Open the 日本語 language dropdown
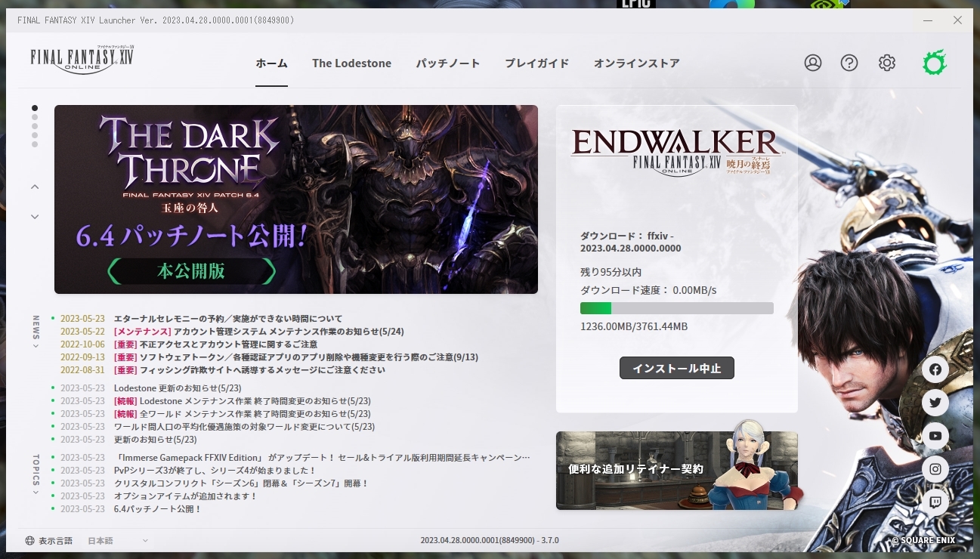The width and height of the screenshot is (980, 559). click(118, 541)
